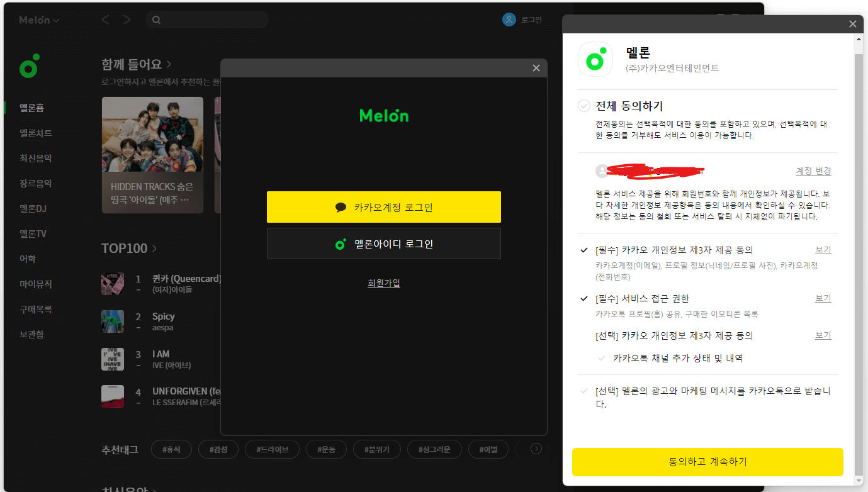Click the Spicy song title
This screenshot has height=492, width=868.
[164, 316]
